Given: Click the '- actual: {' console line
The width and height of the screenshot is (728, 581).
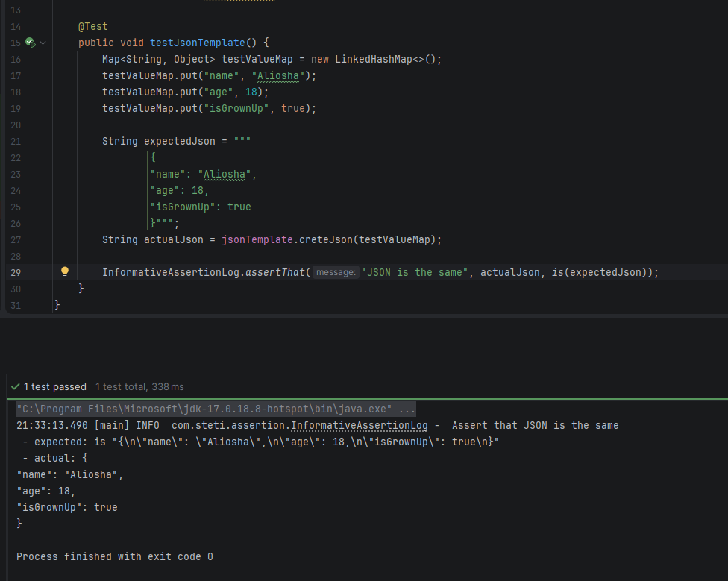Looking at the screenshot, I should click(55, 458).
